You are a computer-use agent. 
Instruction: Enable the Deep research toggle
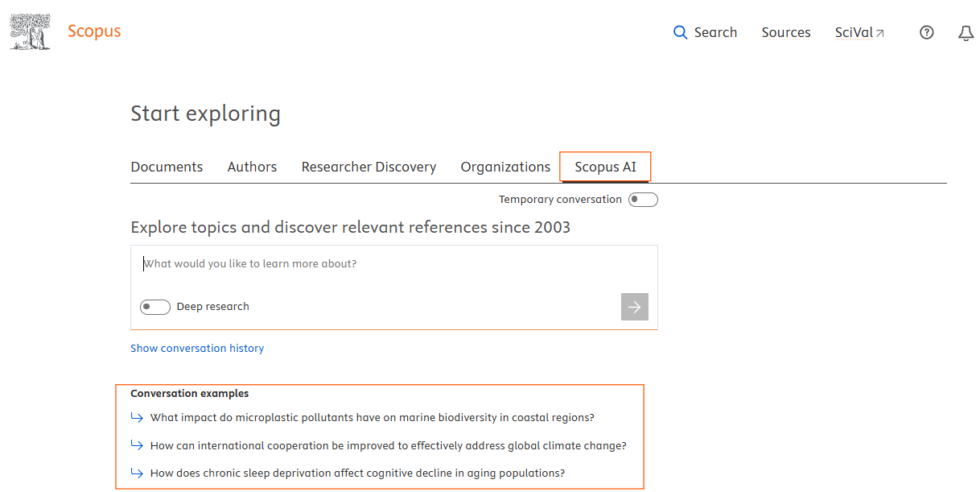155,307
